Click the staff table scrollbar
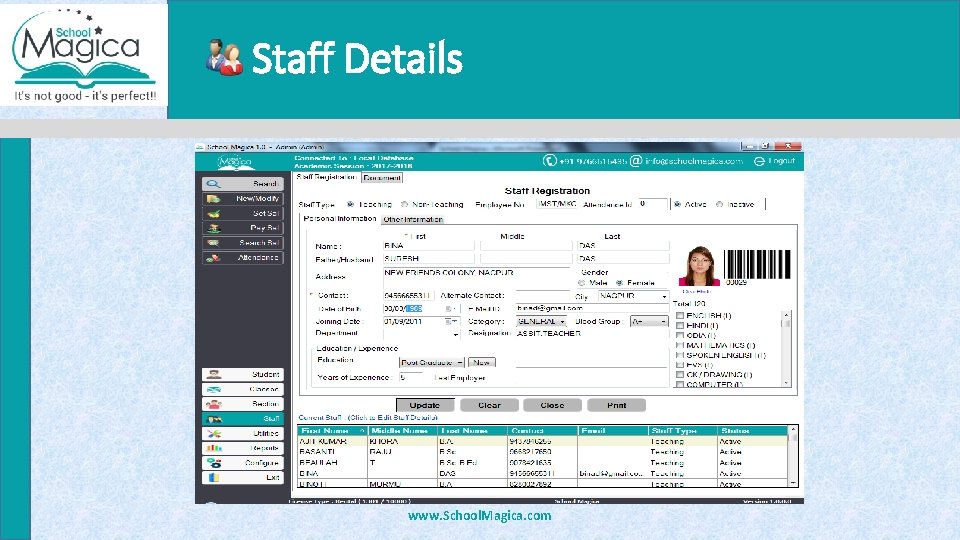Screen dimensions: 960x540 tap(793, 456)
